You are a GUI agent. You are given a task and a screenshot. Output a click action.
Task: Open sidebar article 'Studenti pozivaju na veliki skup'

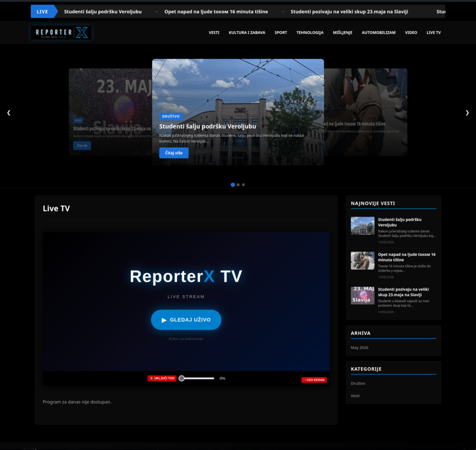403,292
